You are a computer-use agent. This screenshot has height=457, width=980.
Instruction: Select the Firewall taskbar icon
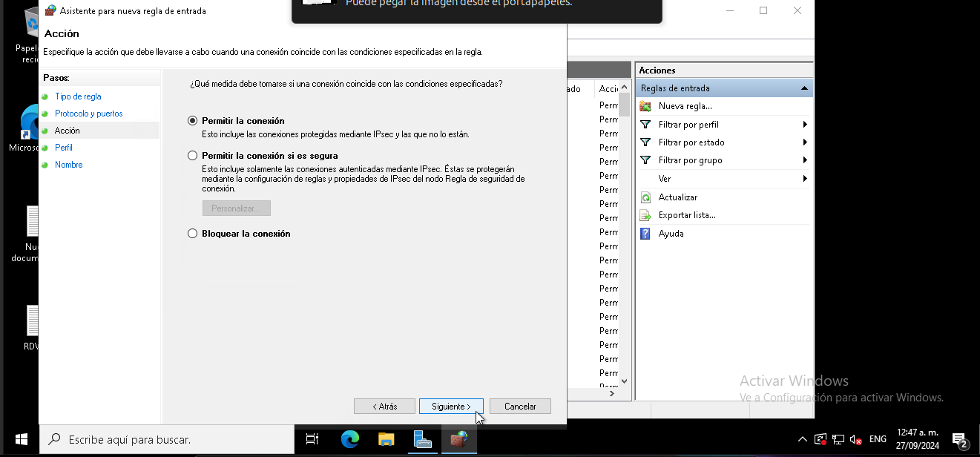tap(458, 439)
